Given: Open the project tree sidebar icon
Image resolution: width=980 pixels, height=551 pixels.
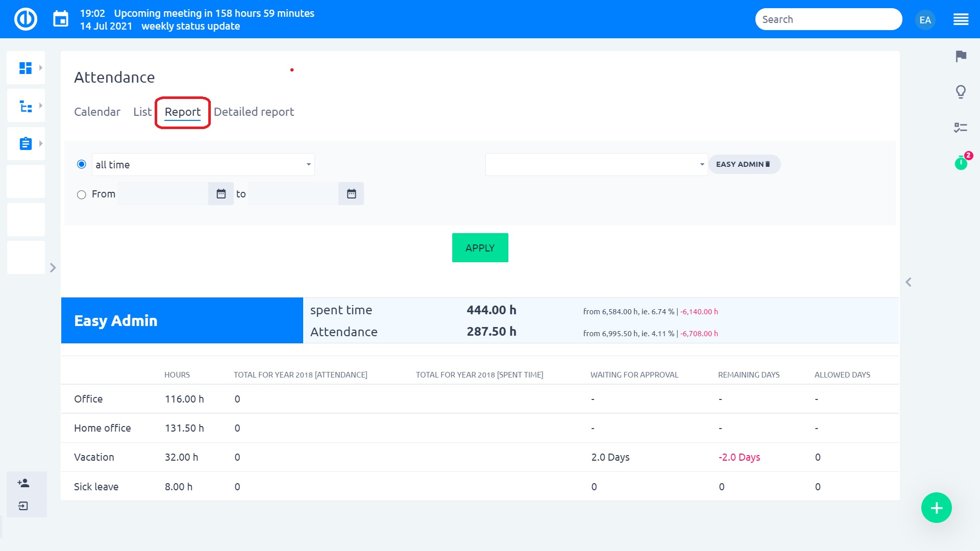Looking at the screenshot, I should 26,106.
